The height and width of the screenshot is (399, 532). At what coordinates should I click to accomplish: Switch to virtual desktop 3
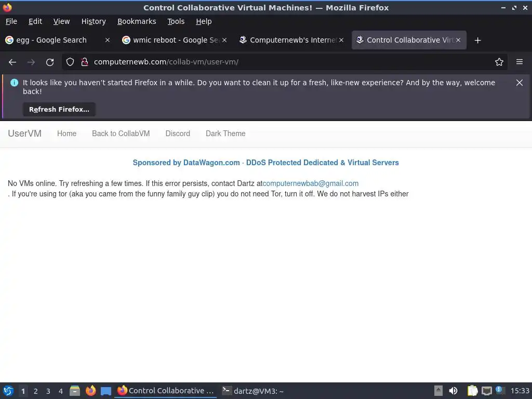pyautogui.click(x=48, y=391)
